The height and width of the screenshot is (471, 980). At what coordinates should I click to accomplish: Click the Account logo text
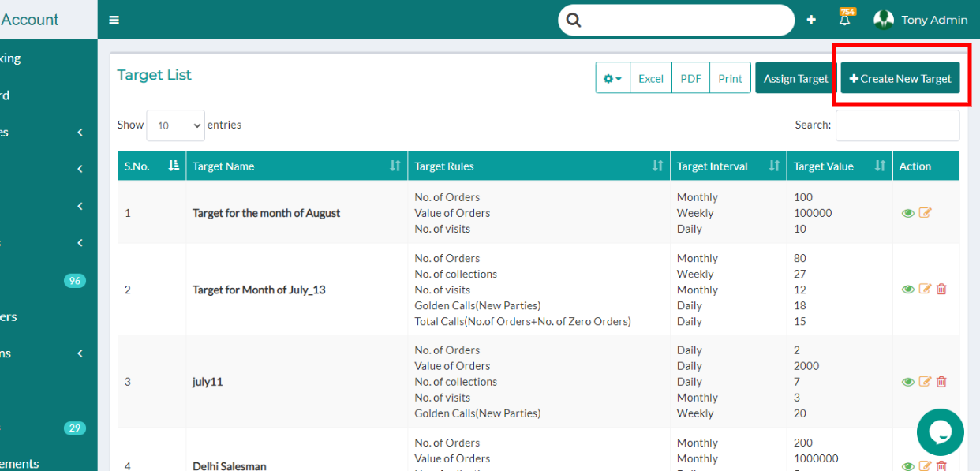click(30, 20)
